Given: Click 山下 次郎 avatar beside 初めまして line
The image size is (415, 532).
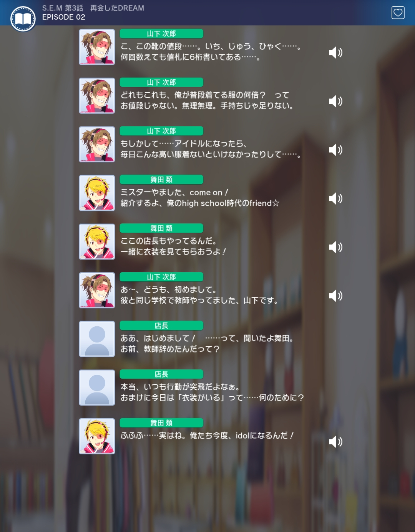Looking at the screenshot, I should click(97, 290).
